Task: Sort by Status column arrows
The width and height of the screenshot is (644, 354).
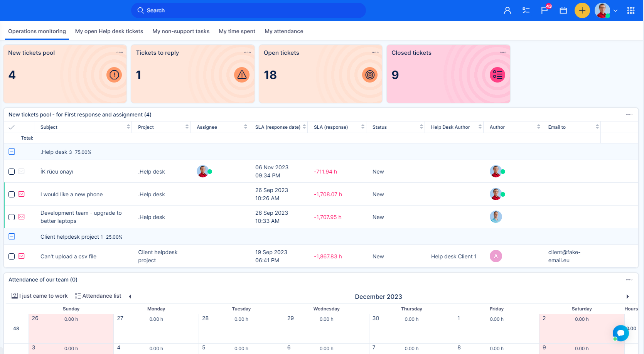Action: (x=421, y=127)
